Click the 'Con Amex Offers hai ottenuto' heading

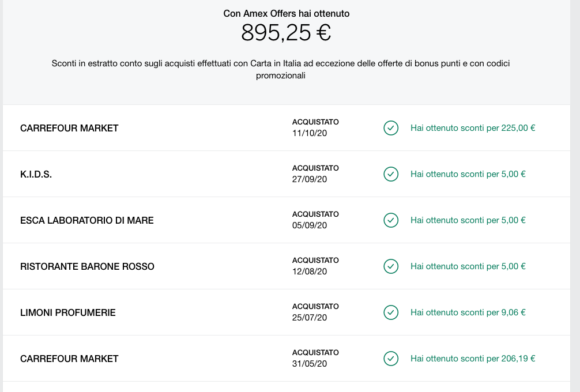point(287,14)
